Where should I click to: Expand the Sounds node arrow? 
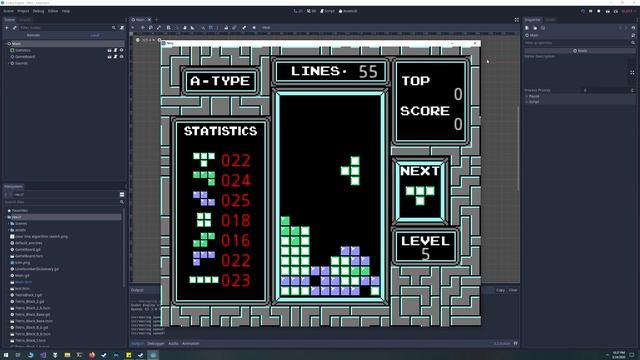9,63
